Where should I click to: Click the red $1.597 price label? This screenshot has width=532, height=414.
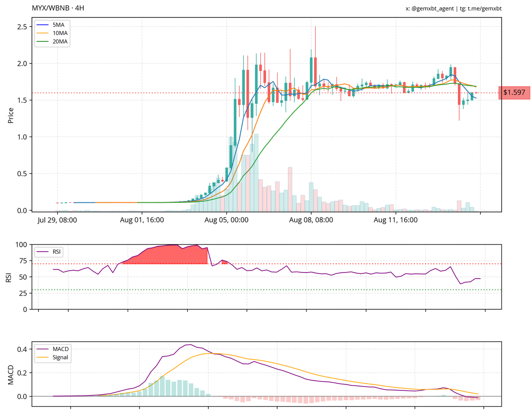514,92
